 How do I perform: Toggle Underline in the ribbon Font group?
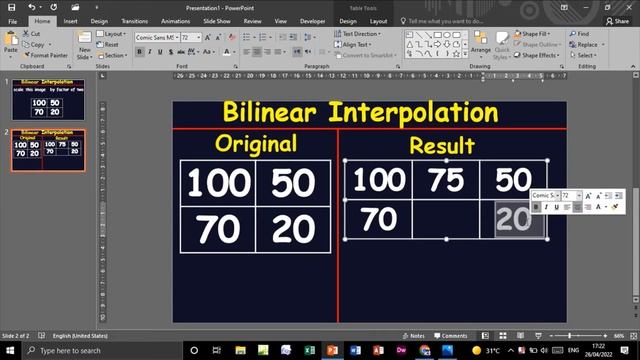(x=160, y=52)
